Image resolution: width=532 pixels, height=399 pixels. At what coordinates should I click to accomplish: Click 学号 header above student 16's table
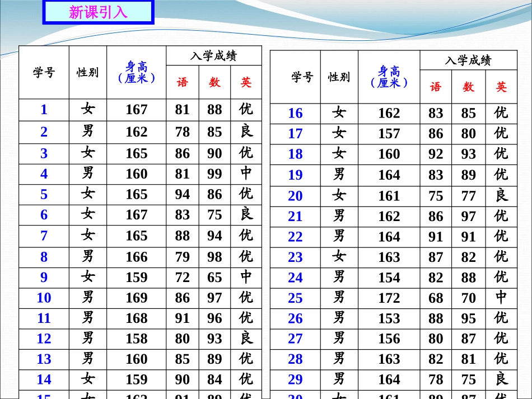(x=302, y=77)
